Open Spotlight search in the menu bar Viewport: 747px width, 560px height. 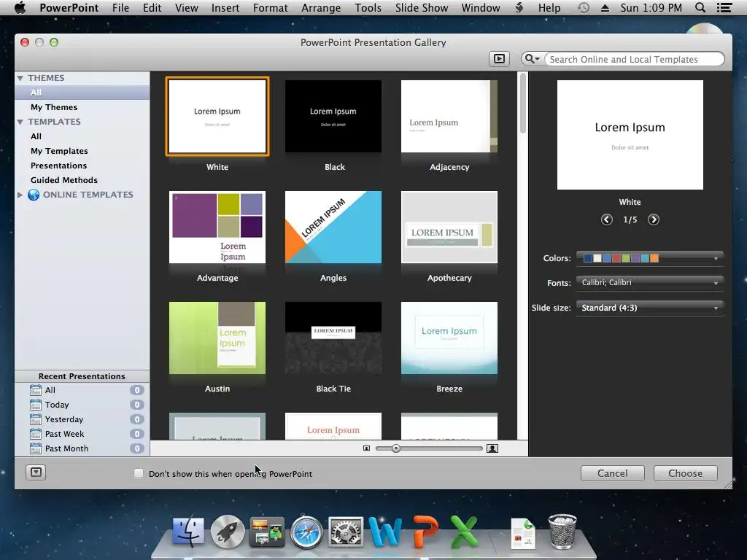(x=700, y=7)
